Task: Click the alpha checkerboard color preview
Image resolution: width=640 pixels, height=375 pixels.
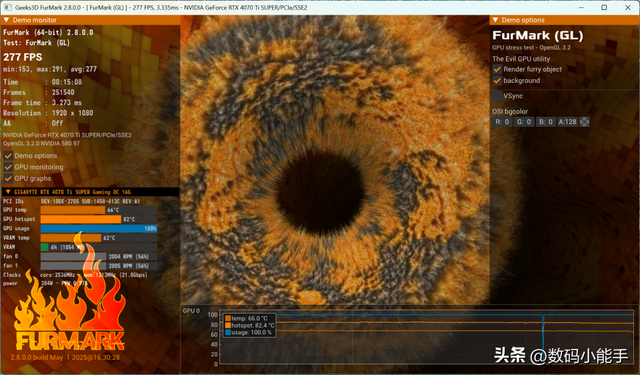Action: tap(584, 122)
